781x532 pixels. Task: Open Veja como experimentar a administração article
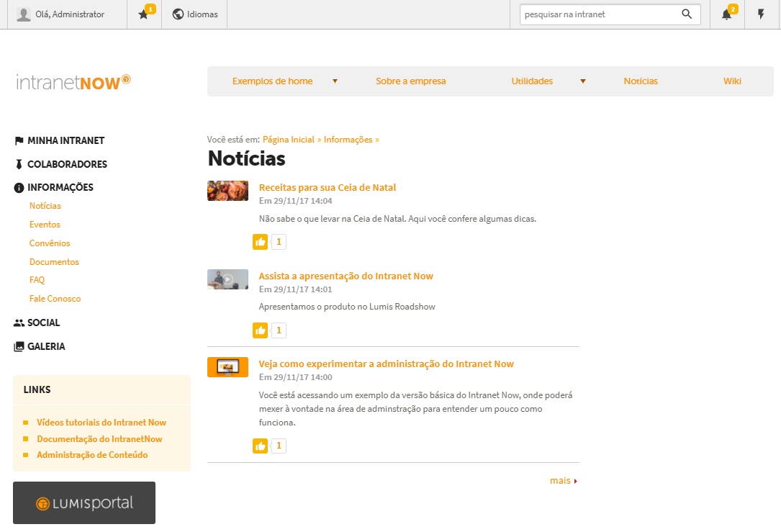(x=386, y=364)
